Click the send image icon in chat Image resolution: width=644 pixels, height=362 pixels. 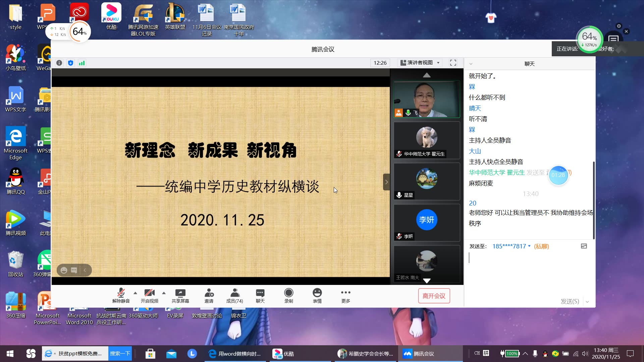(x=584, y=246)
